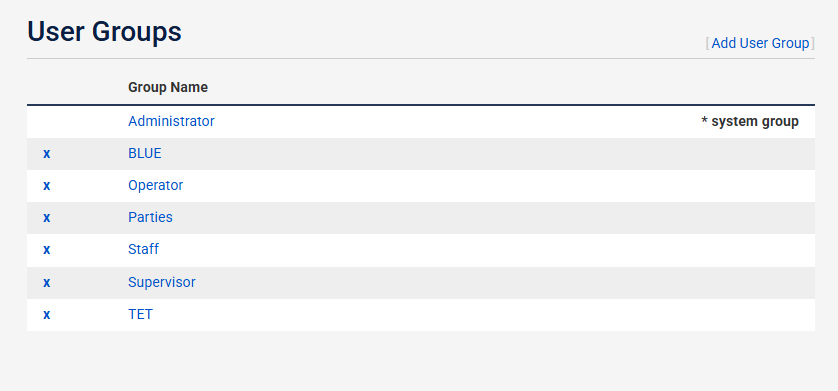Delete the Supervisor user group
Screen dimensions: 838x391
click(x=46, y=283)
